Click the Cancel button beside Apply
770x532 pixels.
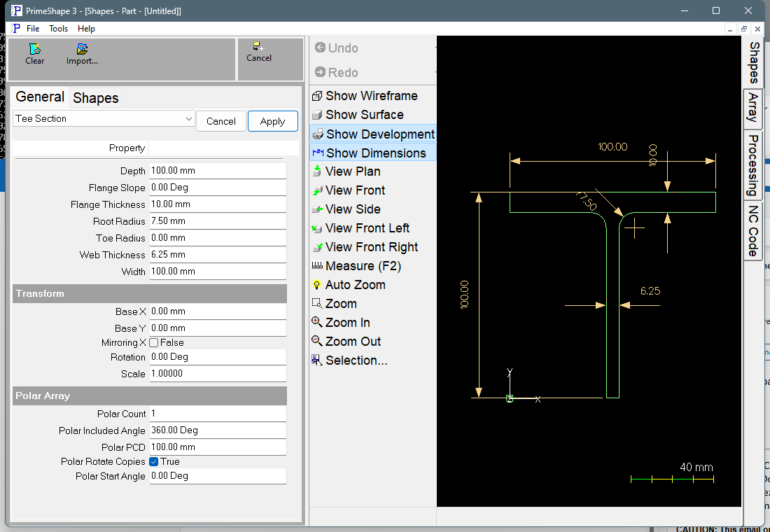point(221,121)
